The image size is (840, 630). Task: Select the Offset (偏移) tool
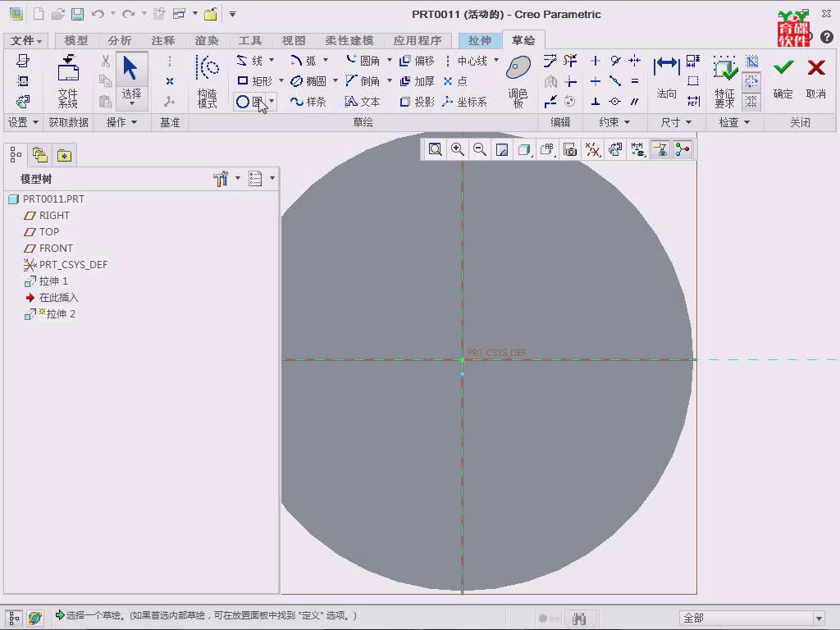point(417,61)
